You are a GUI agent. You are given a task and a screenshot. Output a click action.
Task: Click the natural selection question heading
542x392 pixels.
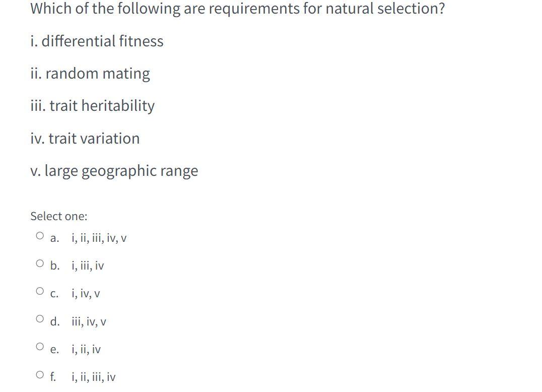click(237, 8)
